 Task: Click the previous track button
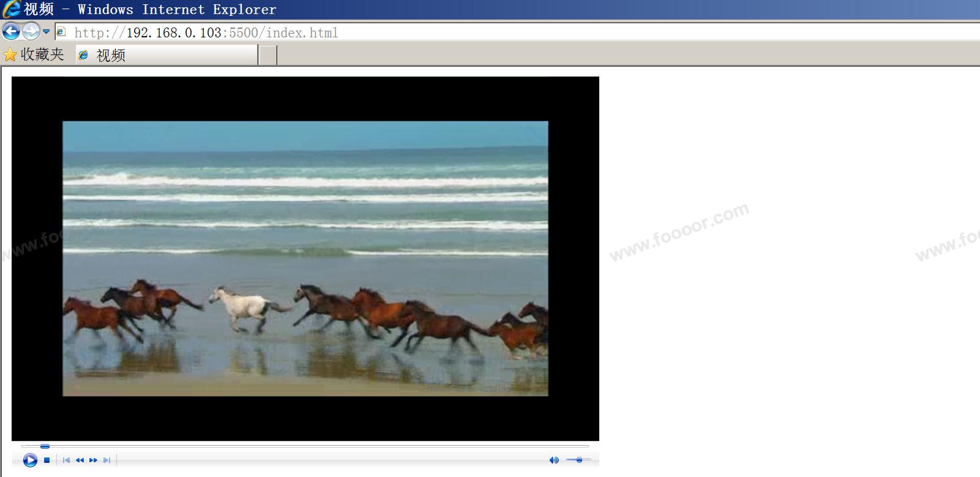(x=66, y=460)
